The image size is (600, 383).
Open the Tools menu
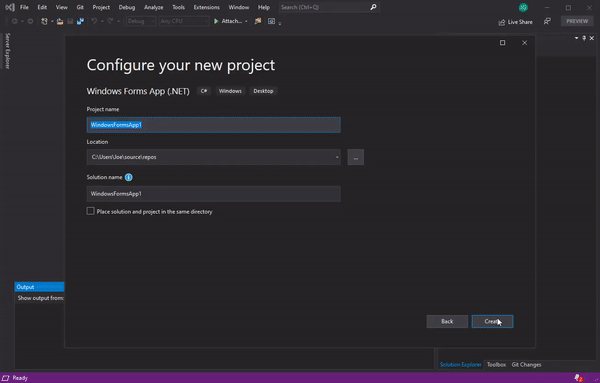(178, 7)
